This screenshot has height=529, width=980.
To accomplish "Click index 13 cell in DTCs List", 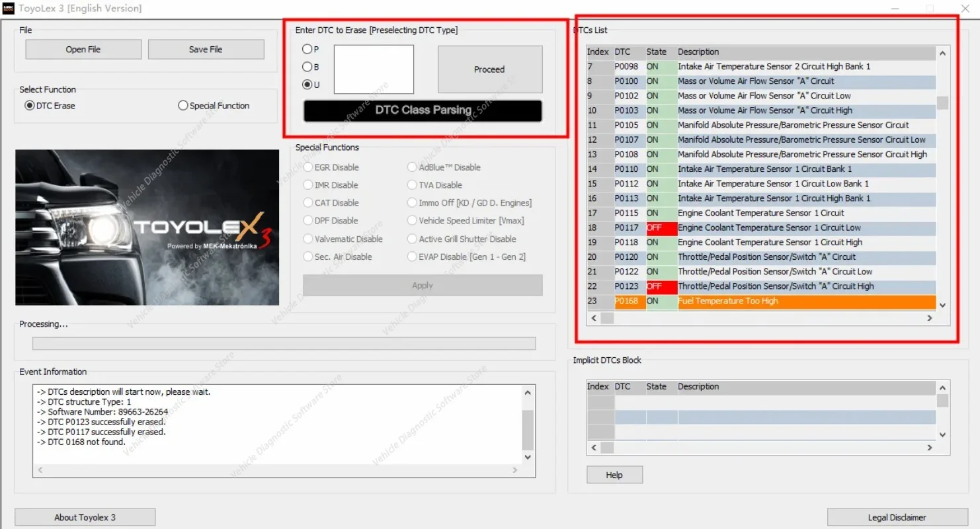I will point(600,155).
